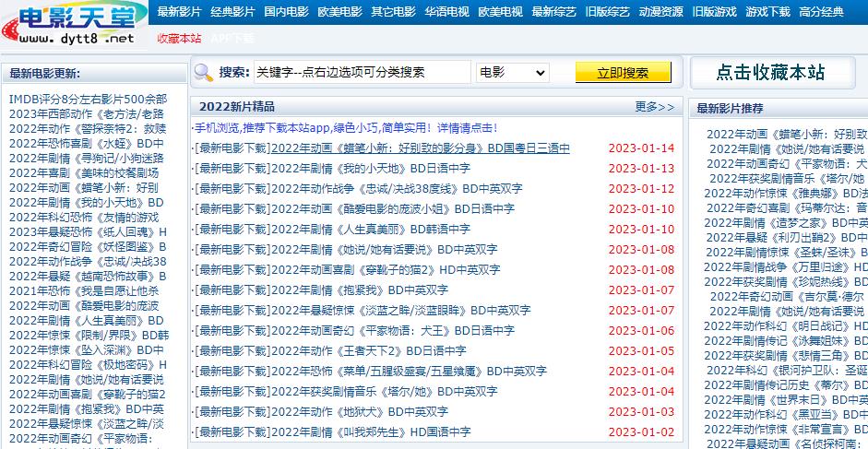868x449 pixels.
Task: Click the 电影天堂 site logo
Action: tap(74, 24)
